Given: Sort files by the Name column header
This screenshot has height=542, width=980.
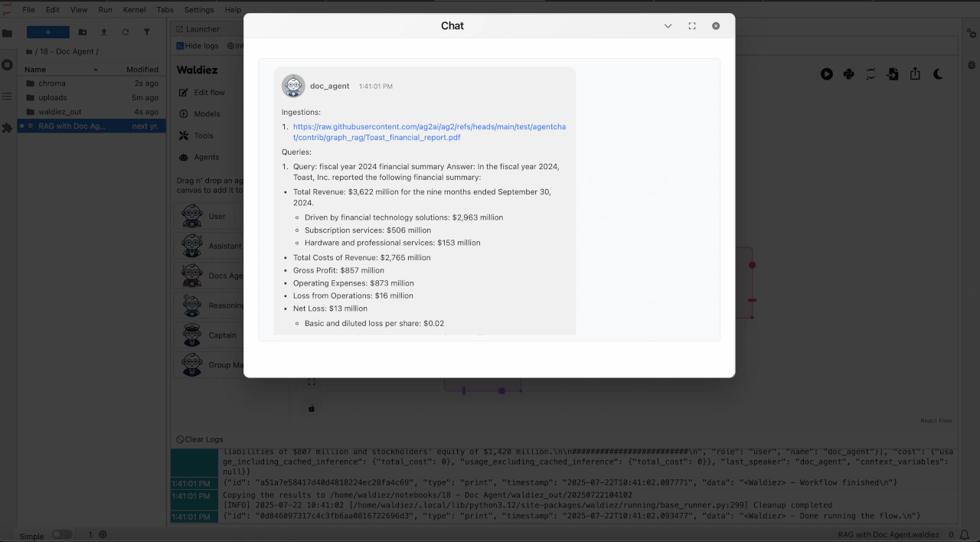Looking at the screenshot, I should (36, 70).
